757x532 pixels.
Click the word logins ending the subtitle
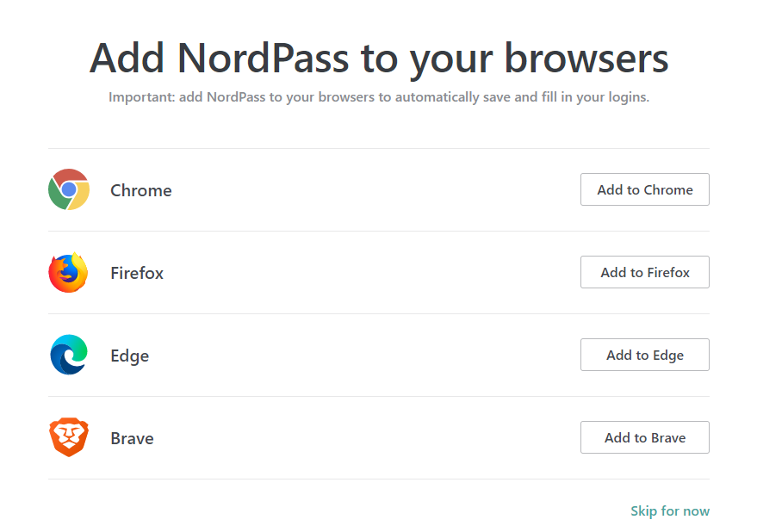coord(629,97)
